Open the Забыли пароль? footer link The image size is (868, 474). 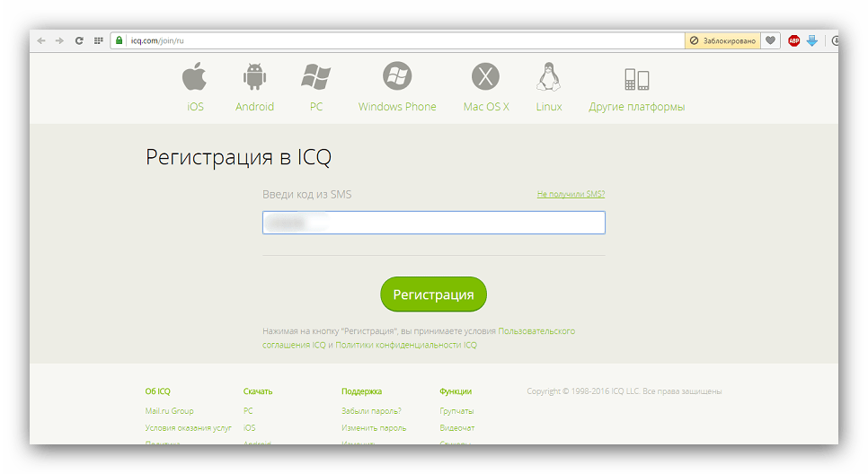(x=371, y=411)
